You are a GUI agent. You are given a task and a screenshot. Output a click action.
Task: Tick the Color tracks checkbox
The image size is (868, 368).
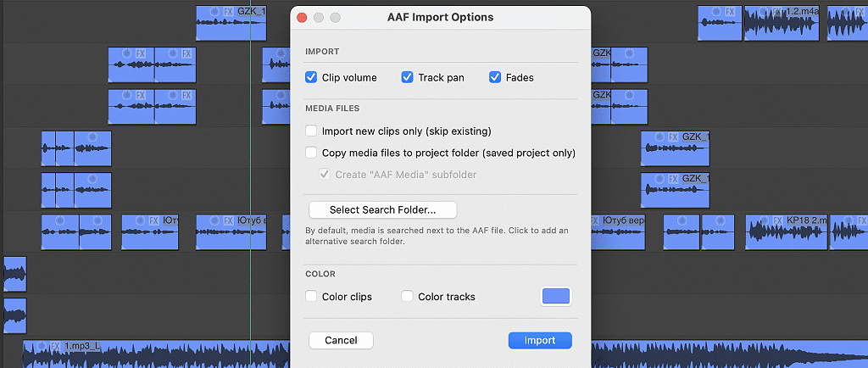407,297
